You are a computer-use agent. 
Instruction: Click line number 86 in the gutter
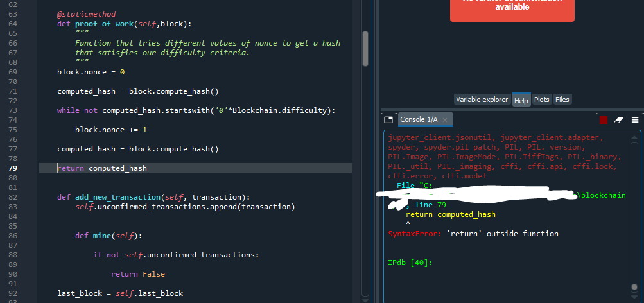13,236
